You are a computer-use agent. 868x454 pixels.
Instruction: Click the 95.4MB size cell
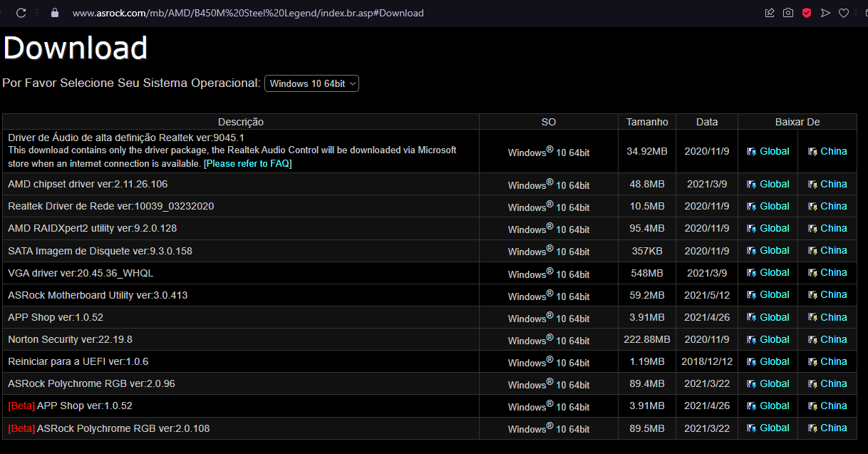(647, 228)
